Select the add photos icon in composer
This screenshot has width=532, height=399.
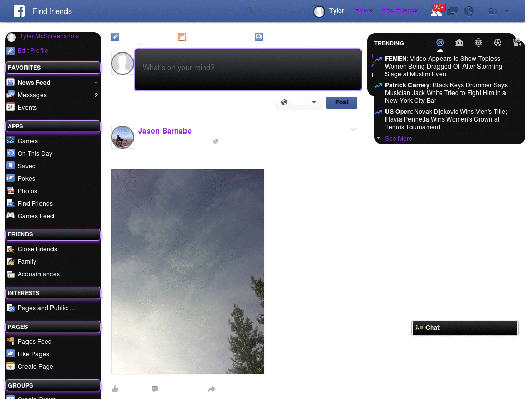(182, 37)
